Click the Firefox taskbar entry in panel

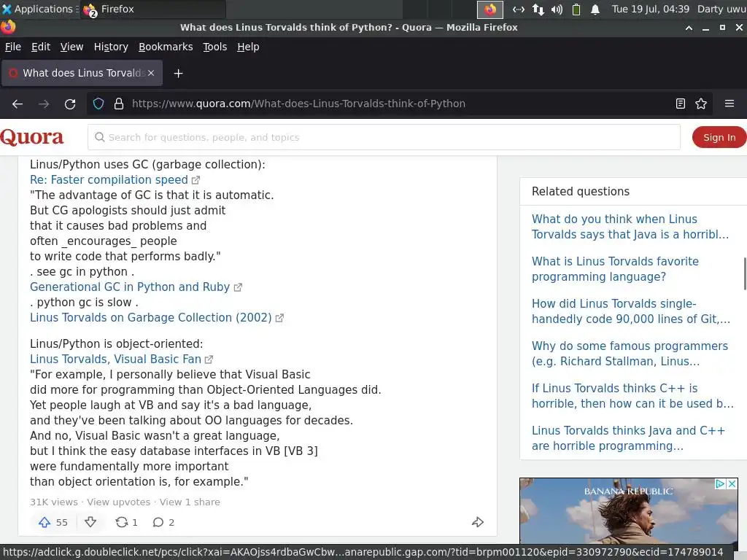pos(153,9)
